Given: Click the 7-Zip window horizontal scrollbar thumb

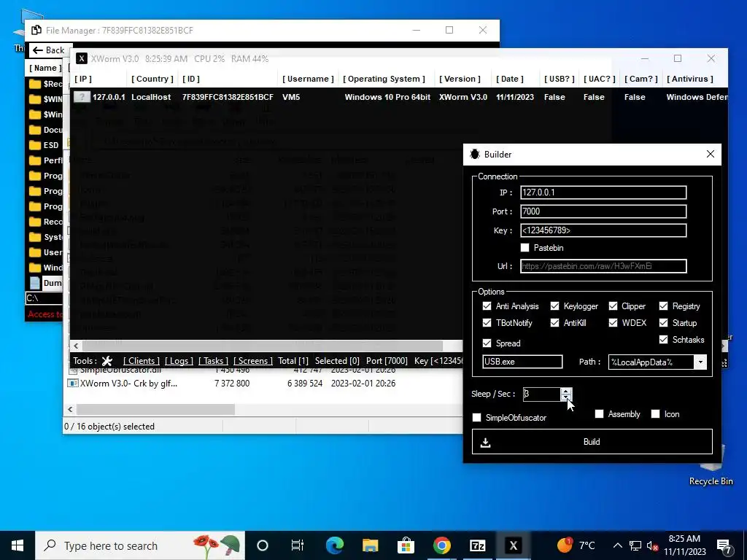Looking at the screenshot, I should pyautogui.click(x=156, y=409).
